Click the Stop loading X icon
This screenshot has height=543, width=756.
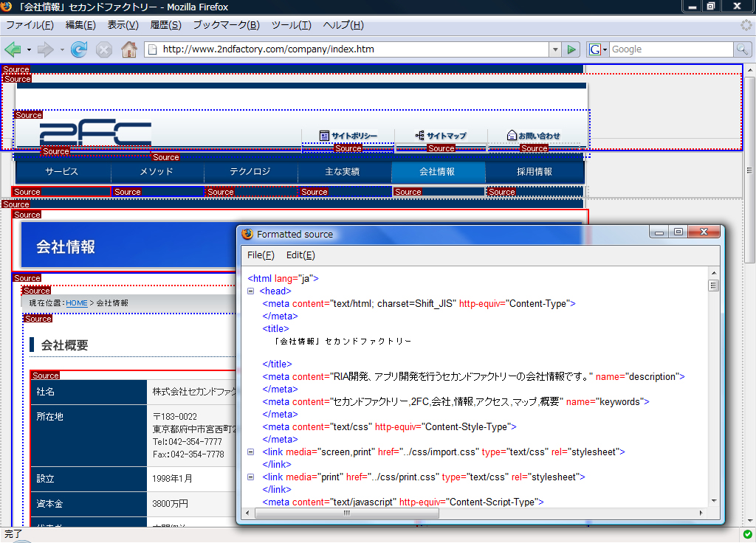click(x=103, y=49)
